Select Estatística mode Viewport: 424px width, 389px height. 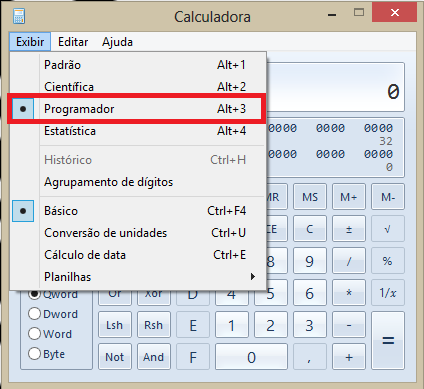coord(138,131)
